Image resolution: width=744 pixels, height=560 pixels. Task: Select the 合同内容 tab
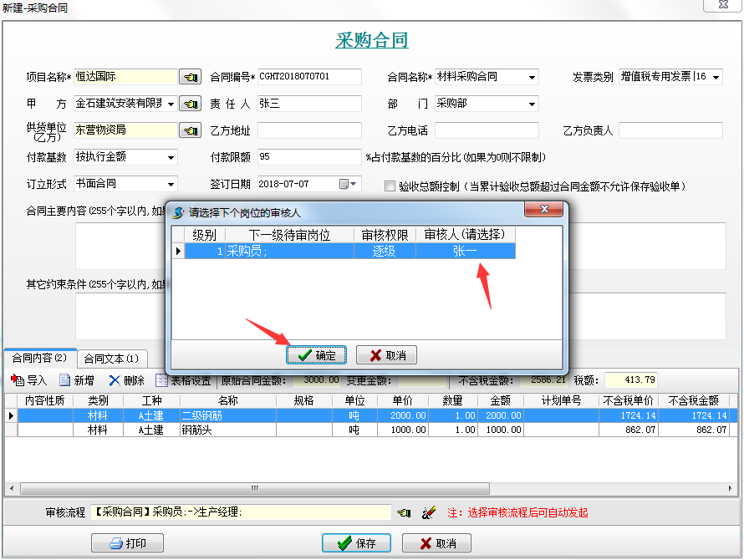39,359
